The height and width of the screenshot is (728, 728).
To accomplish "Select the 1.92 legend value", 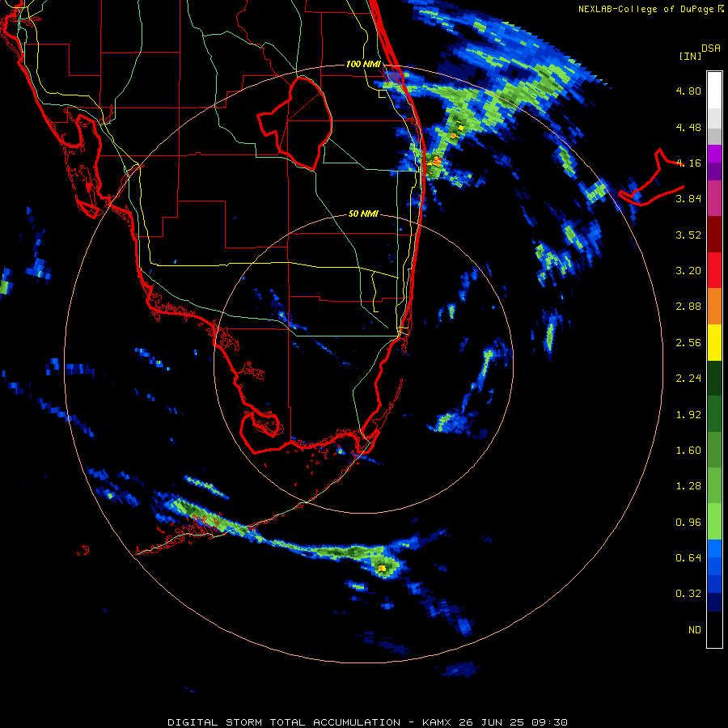I will (x=688, y=415).
